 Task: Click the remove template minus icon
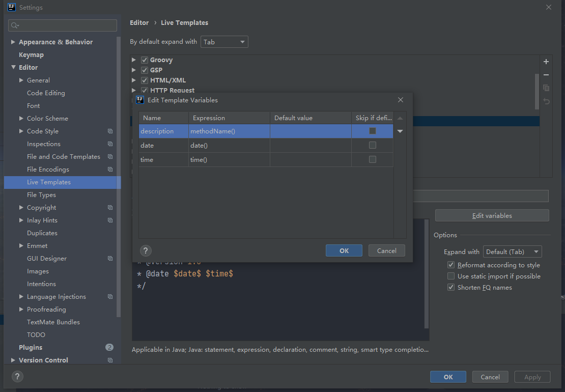546,75
